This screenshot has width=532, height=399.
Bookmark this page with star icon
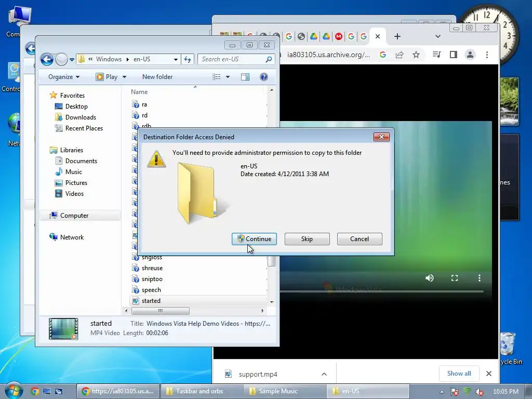[x=416, y=55]
